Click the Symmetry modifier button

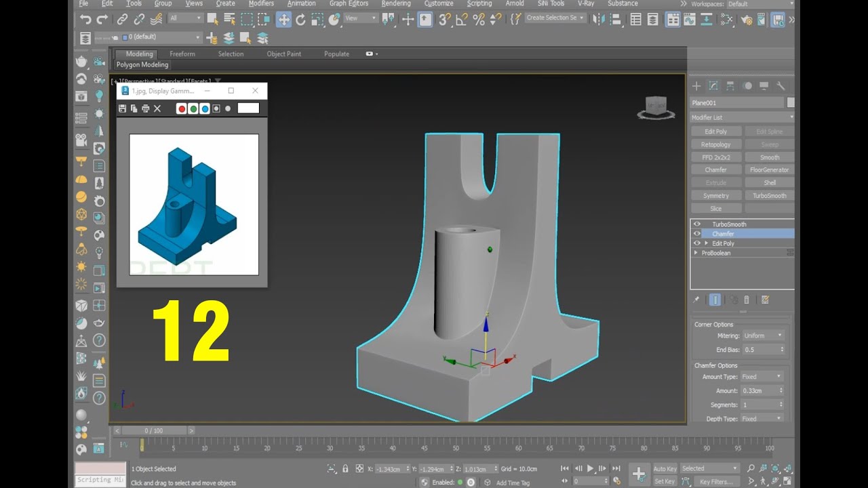coord(715,196)
